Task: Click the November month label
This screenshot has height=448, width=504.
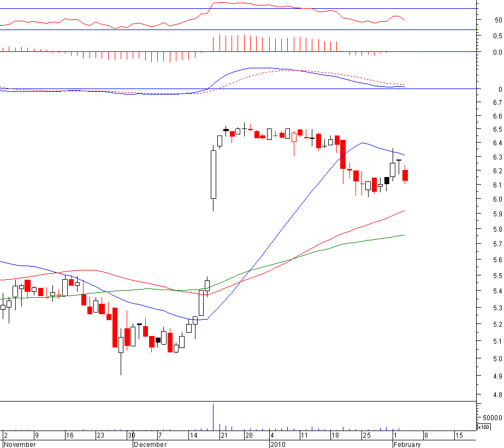Action: coord(20,445)
